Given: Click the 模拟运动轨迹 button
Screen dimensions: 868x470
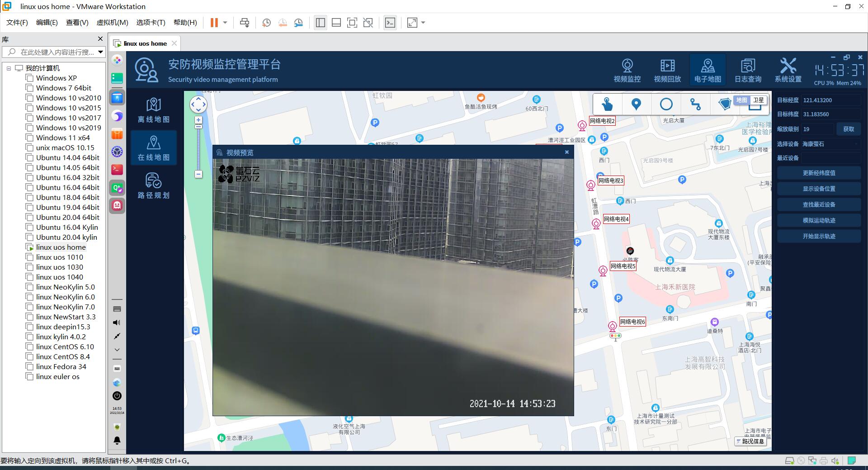Looking at the screenshot, I should (x=819, y=220).
